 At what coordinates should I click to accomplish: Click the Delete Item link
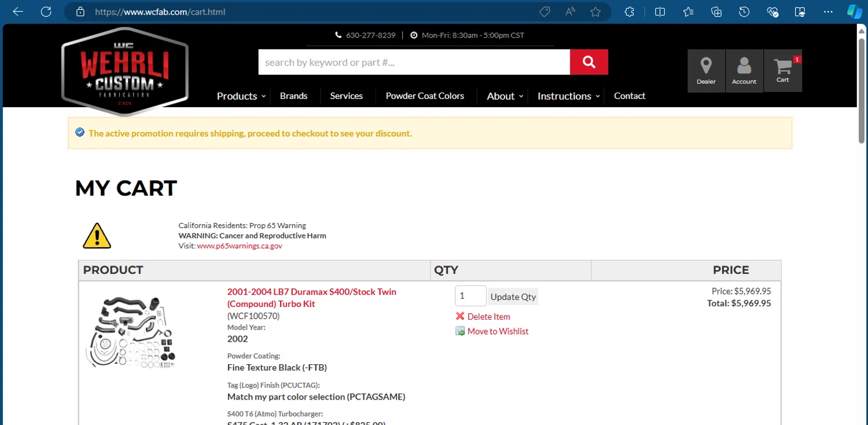click(488, 316)
